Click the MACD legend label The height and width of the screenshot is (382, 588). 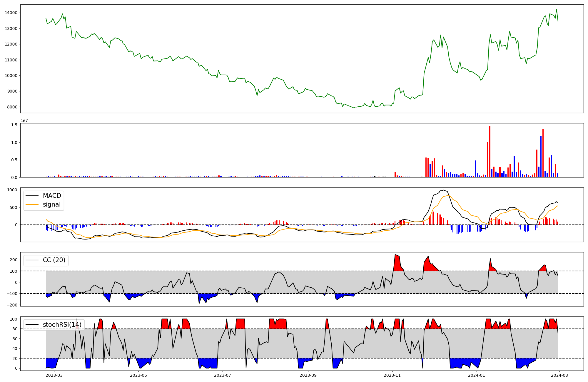(52, 196)
